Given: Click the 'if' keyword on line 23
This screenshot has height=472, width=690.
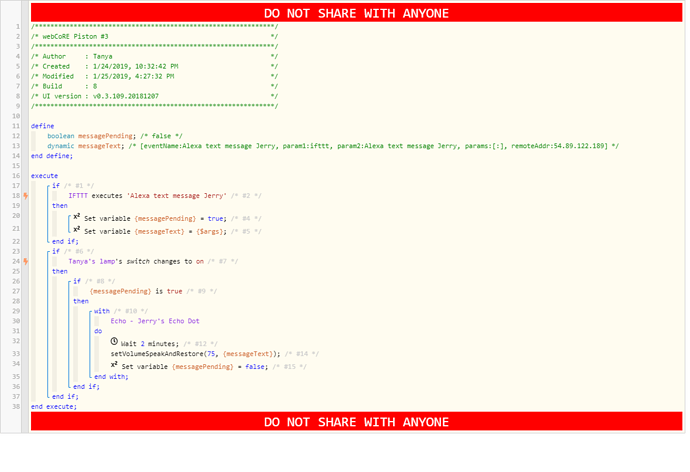Looking at the screenshot, I should tap(56, 252).
